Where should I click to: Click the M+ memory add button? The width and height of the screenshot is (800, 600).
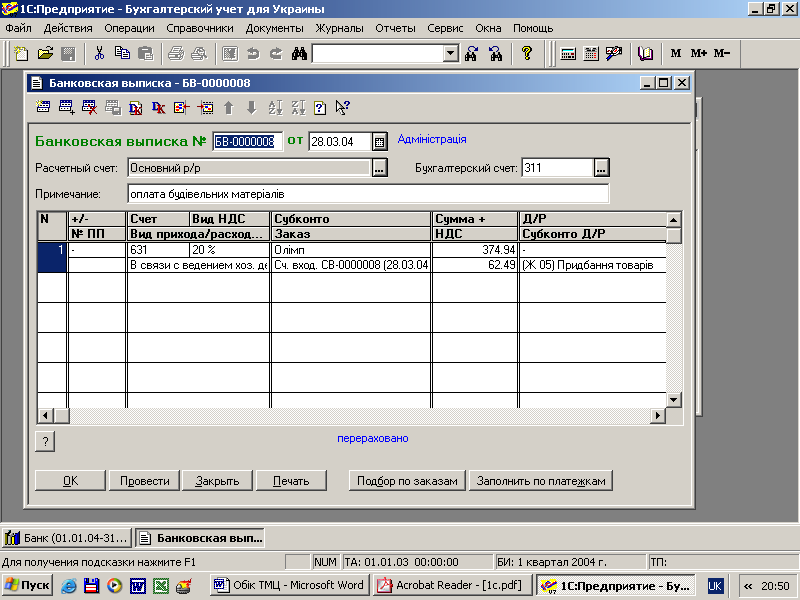point(698,53)
